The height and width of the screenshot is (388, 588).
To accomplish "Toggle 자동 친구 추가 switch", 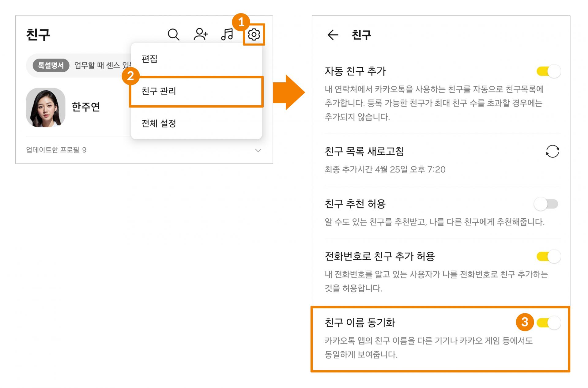I will [x=548, y=71].
